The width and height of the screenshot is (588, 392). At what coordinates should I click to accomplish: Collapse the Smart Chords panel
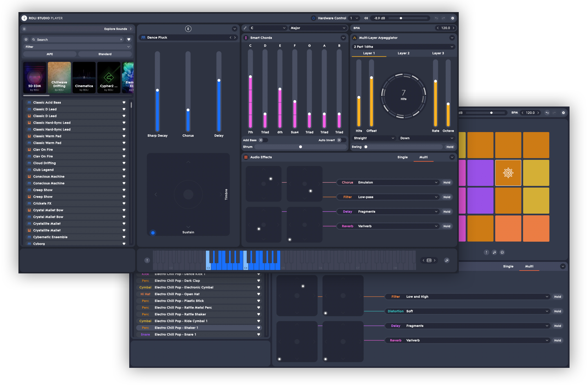(343, 38)
